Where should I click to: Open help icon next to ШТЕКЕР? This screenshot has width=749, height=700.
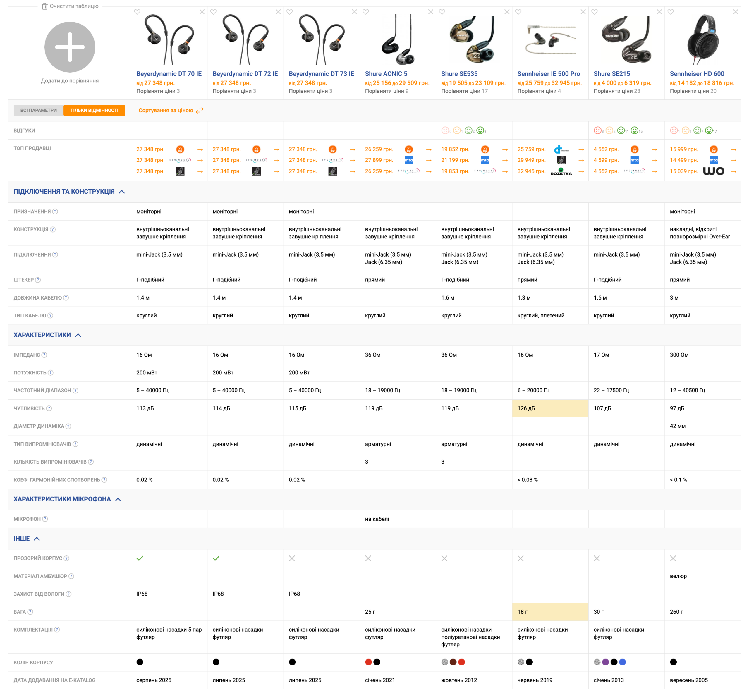[38, 280]
